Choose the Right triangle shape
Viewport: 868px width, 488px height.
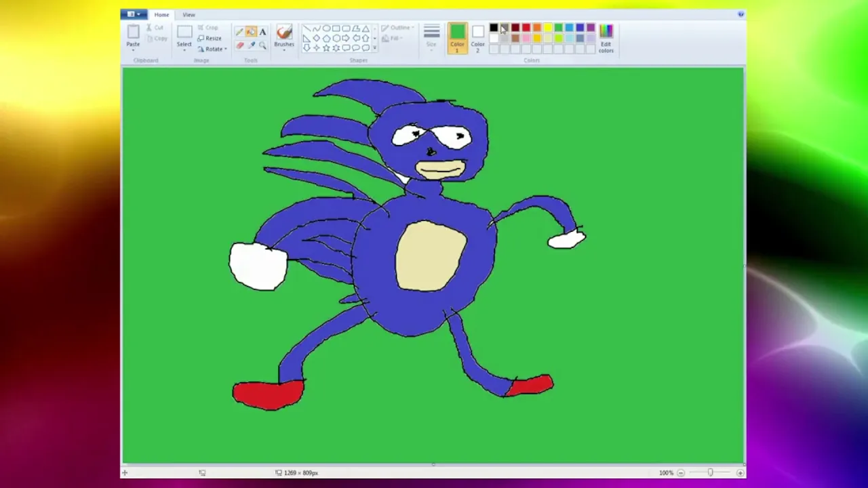[x=307, y=38]
